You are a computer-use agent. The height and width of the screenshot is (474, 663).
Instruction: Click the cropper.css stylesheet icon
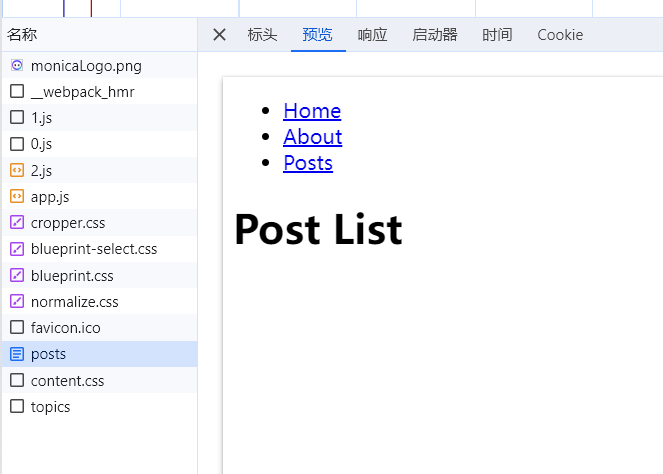17,223
